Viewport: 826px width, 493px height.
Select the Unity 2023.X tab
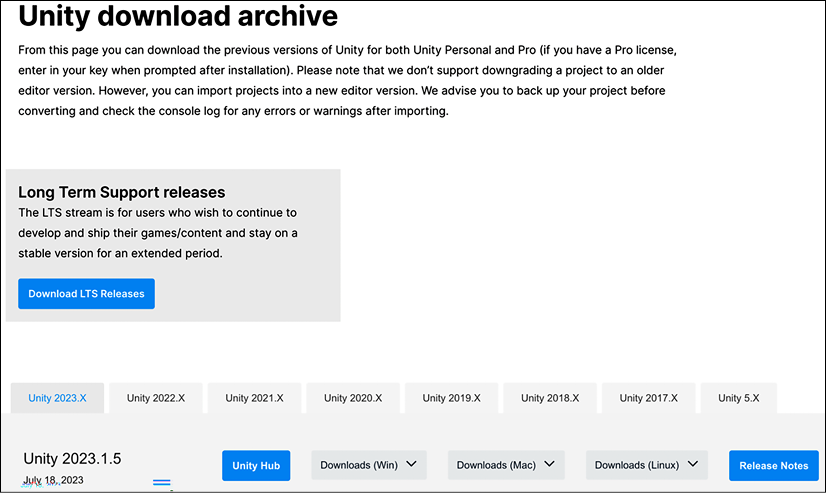pos(57,398)
